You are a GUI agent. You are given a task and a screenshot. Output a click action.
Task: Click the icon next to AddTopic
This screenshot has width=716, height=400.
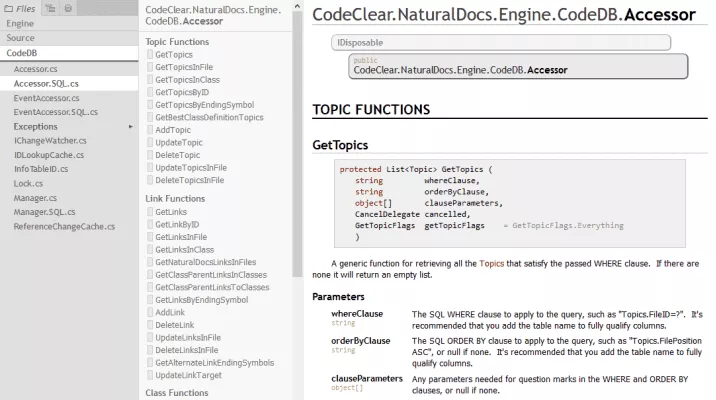pyautogui.click(x=149, y=130)
